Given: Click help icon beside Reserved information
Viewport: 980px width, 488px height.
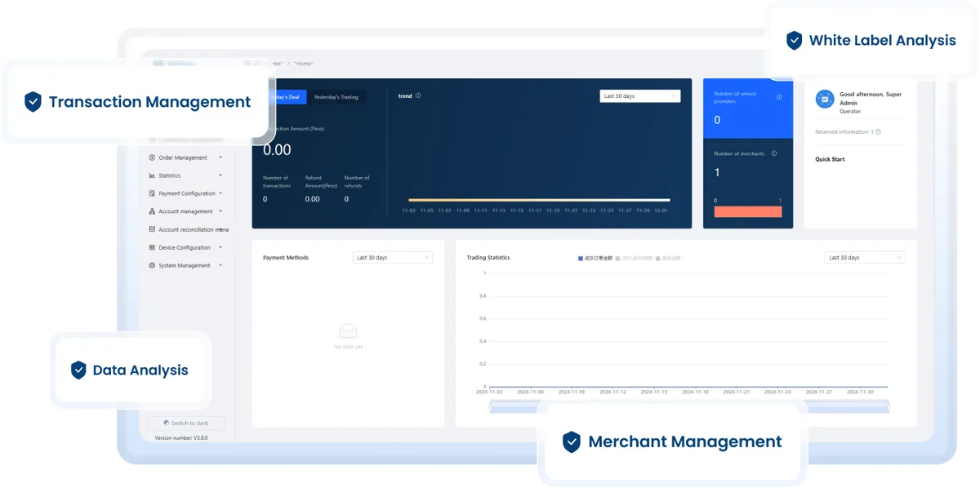Looking at the screenshot, I should (878, 131).
